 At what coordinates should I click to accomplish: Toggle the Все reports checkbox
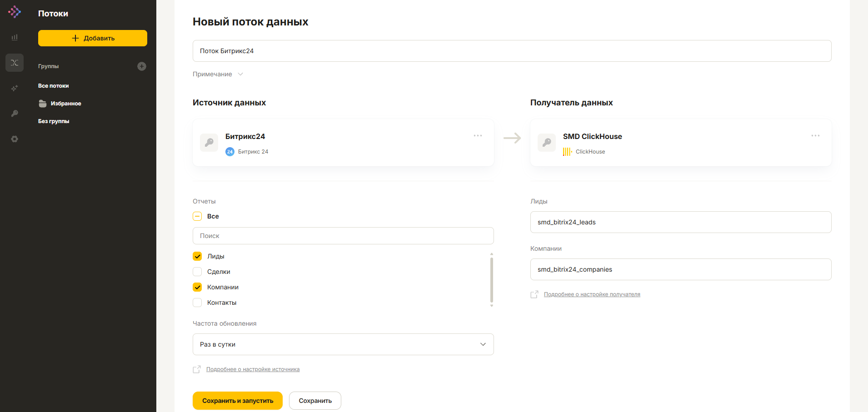(x=197, y=216)
